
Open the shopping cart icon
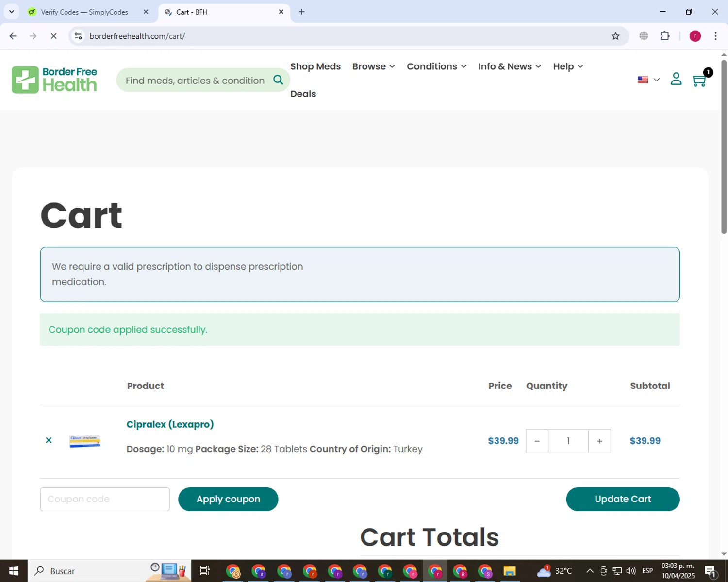pos(699,80)
